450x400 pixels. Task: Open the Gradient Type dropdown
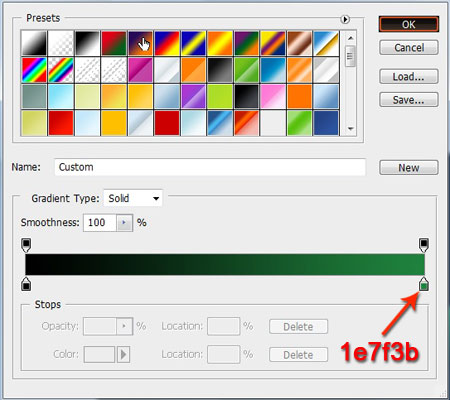(x=133, y=198)
